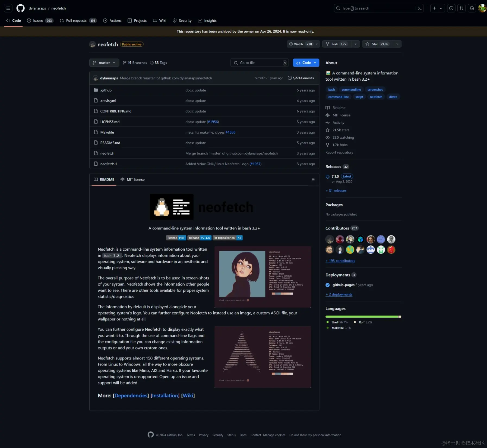Open the master branch dropdown
Viewport: 487px width, 448px height.
104,63
